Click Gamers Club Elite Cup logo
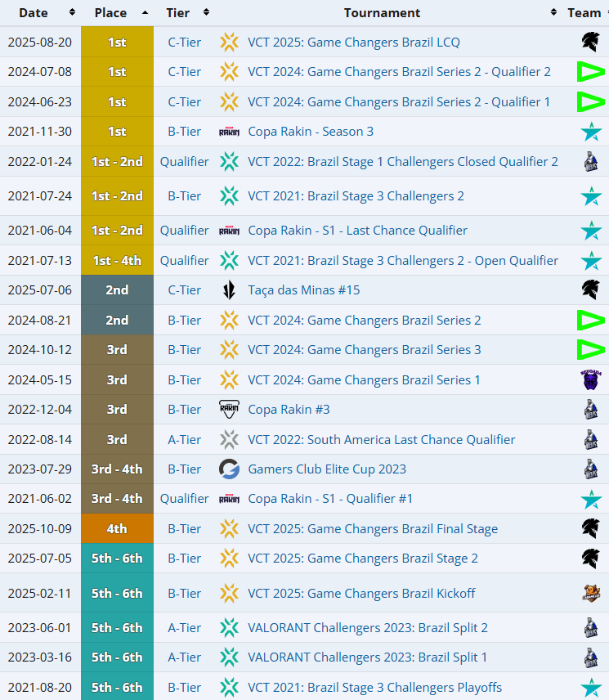This screenshot has width=609, height=700. tap(230, 469)
